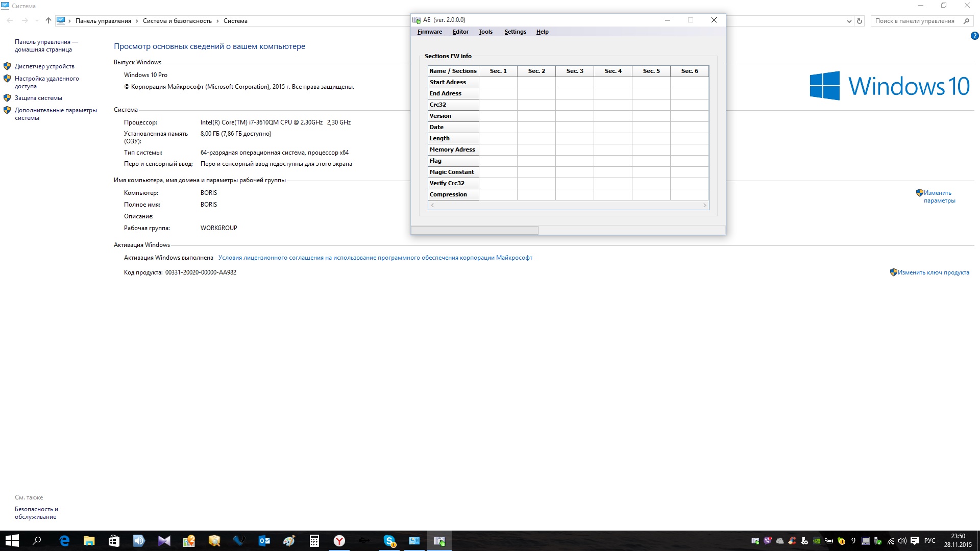Open Microsoft Edge from taskbar
The height and width of the screenshot is (551, 980).
pos(64,541)
